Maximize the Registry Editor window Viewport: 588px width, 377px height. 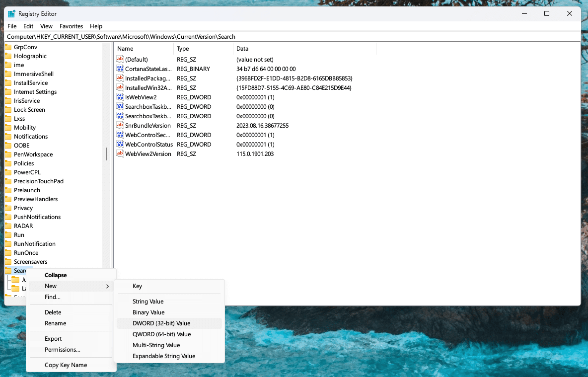547,13
